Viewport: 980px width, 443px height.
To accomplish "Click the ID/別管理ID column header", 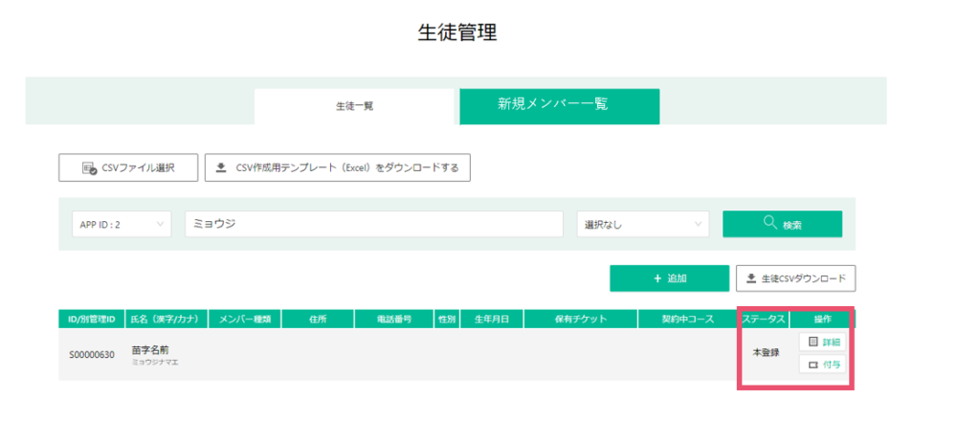I will (x=92, y=319).
